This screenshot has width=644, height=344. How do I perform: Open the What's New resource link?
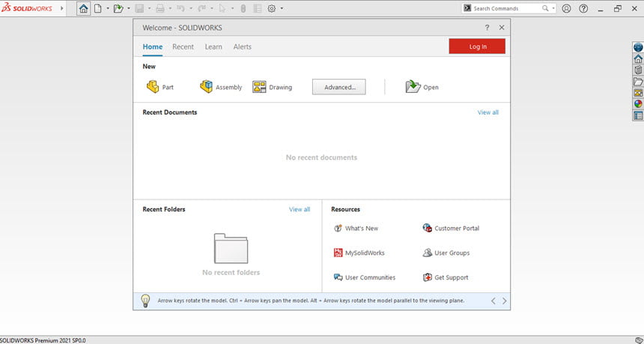[x=356, y=228]
